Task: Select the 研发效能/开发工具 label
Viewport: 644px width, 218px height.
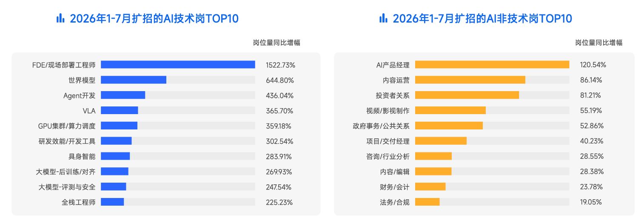Action: click(67, 141)
